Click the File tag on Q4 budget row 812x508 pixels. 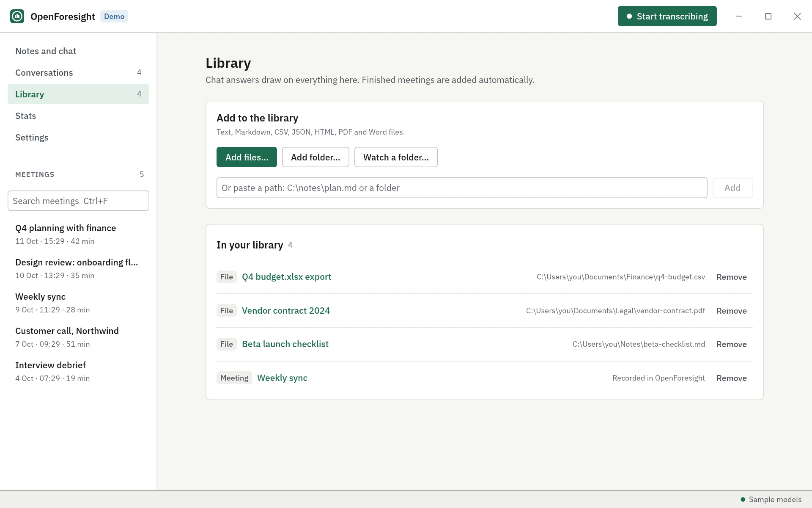[227, 277]
